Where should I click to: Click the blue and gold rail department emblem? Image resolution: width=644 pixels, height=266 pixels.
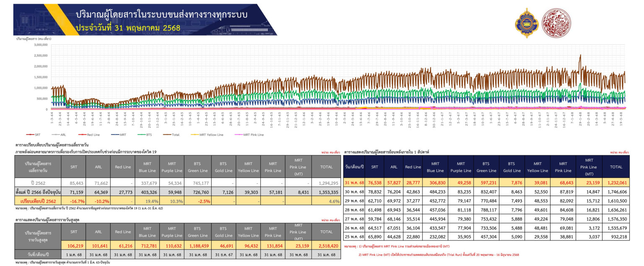click(526, 23)
